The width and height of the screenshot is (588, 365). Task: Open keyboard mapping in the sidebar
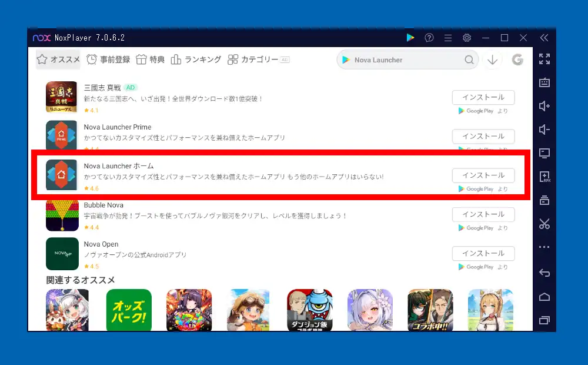pos(544,82)
